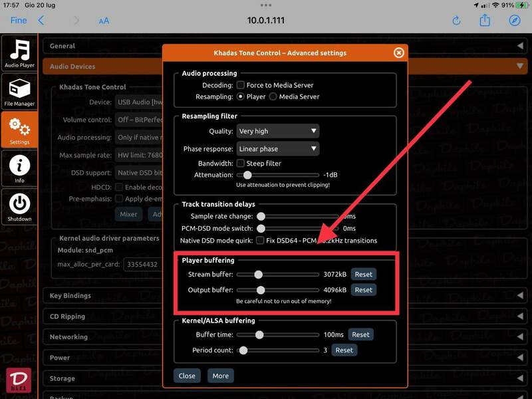Go back with Safari back arrow
The image size is (532, 399).
tap(41, 21)
